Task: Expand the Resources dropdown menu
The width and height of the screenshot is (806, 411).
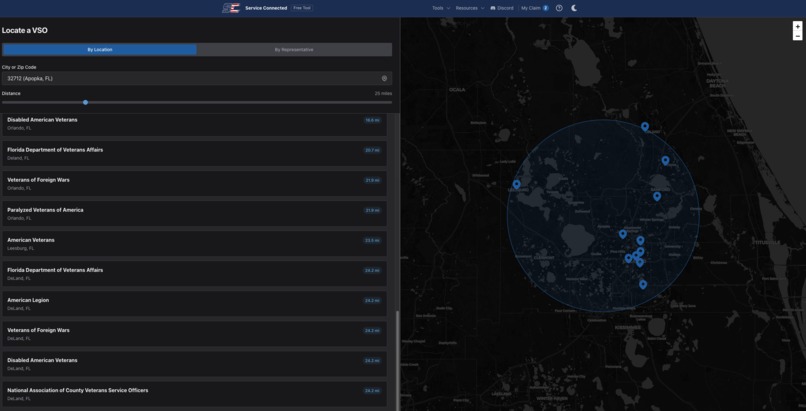Action: (470, 8)
